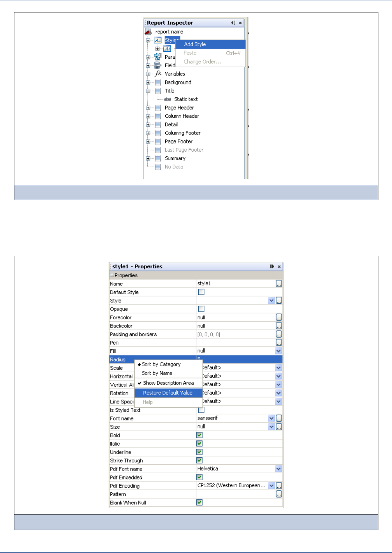Collapse the Properties category section
The width and height of the screenshot is (392, 553).
(x=112, y=275)
